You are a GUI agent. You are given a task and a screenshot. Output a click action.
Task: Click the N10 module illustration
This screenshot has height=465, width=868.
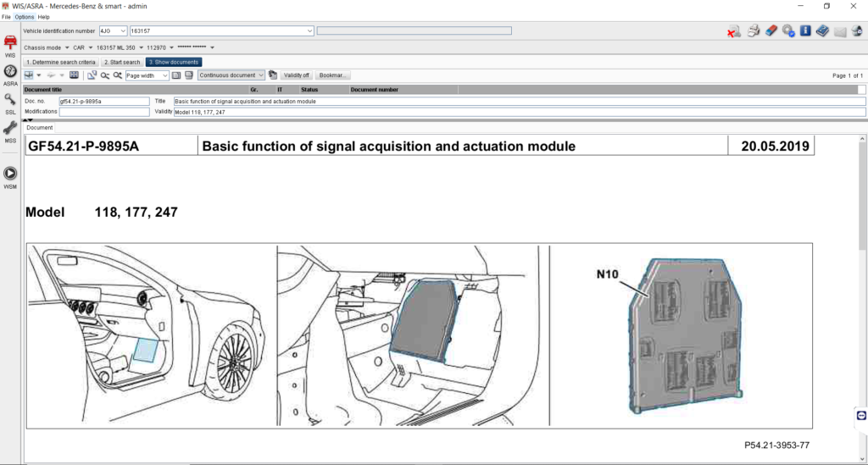[x=686, y=335]
